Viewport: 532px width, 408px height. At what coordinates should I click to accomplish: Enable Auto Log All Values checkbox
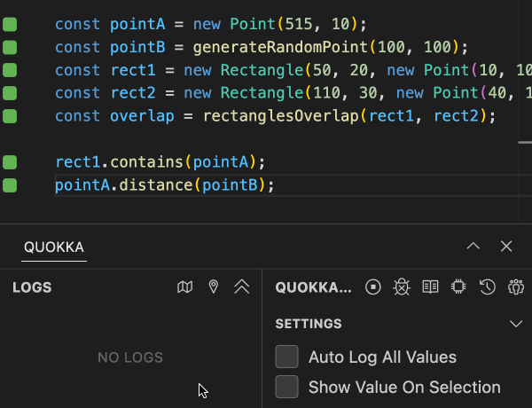tap(286, 357)
